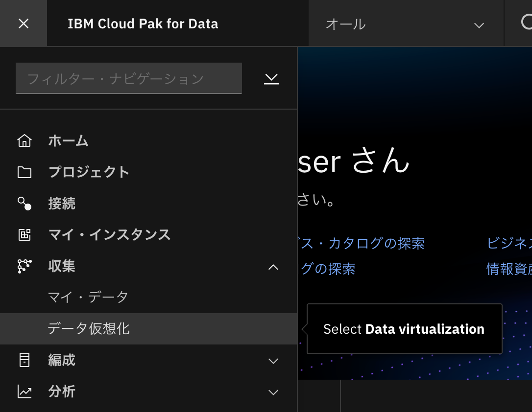Click the 分析 analytics chart icon
The image size is (532, 412).
pos(24,391)
